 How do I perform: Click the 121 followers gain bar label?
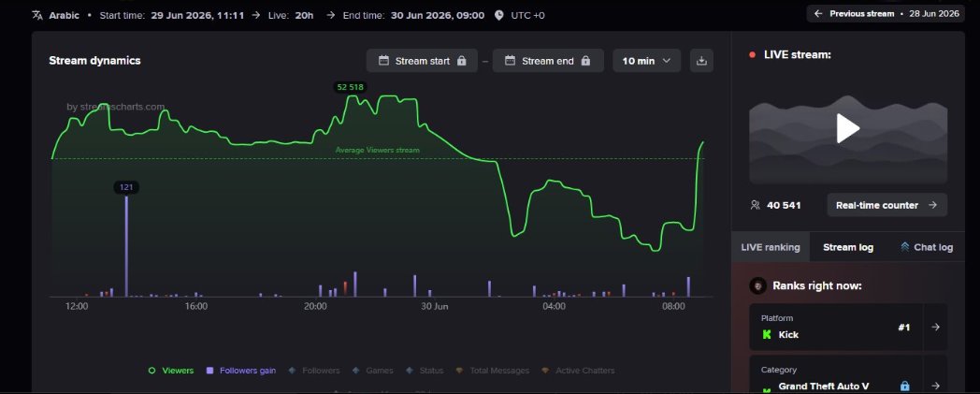[x=126, y=187]
